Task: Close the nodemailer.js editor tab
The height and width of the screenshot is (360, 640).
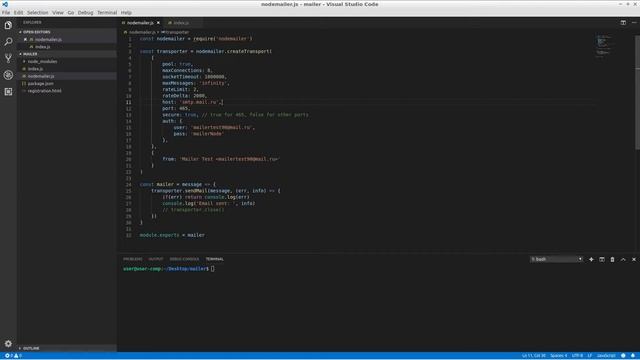Action: point(158,23)
